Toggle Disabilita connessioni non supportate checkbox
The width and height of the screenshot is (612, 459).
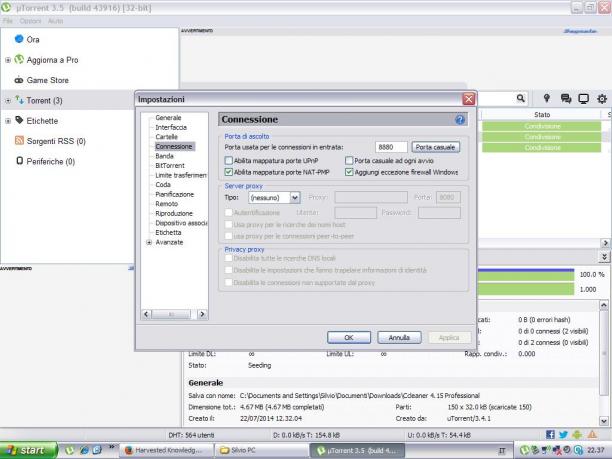click(229, 282)
